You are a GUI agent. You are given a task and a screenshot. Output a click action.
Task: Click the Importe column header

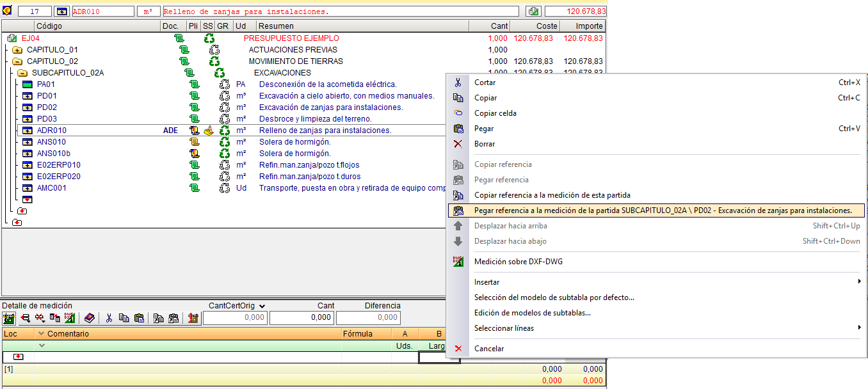click(583, 26)
